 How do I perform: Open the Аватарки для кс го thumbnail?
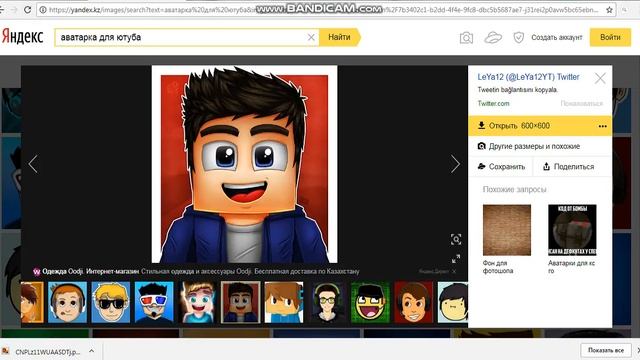tap(572, 230)
